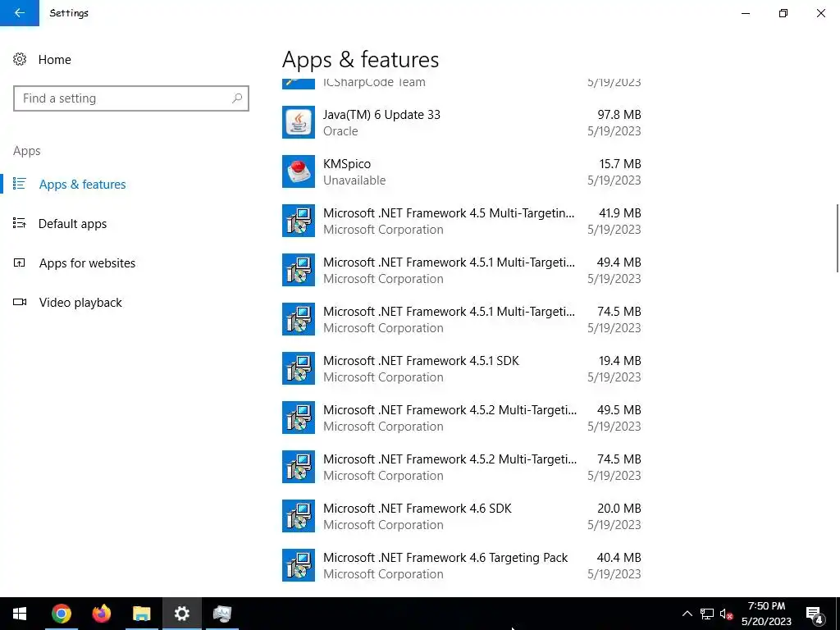Click the Apps & features page heading

click(361, 59)
